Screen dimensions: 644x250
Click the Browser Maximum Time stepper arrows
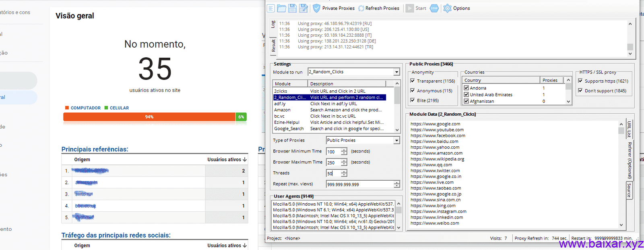344,162
